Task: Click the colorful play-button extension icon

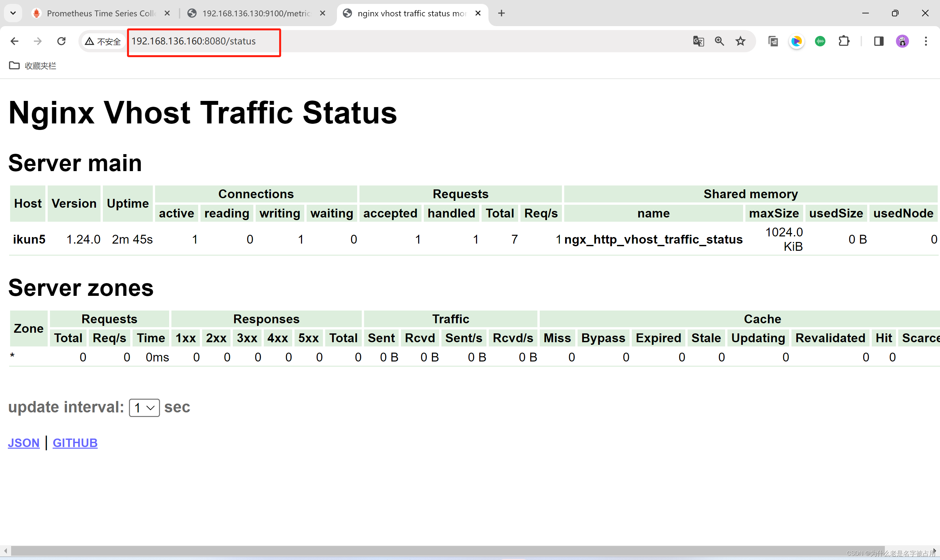Action: click(x=796, y=41)
